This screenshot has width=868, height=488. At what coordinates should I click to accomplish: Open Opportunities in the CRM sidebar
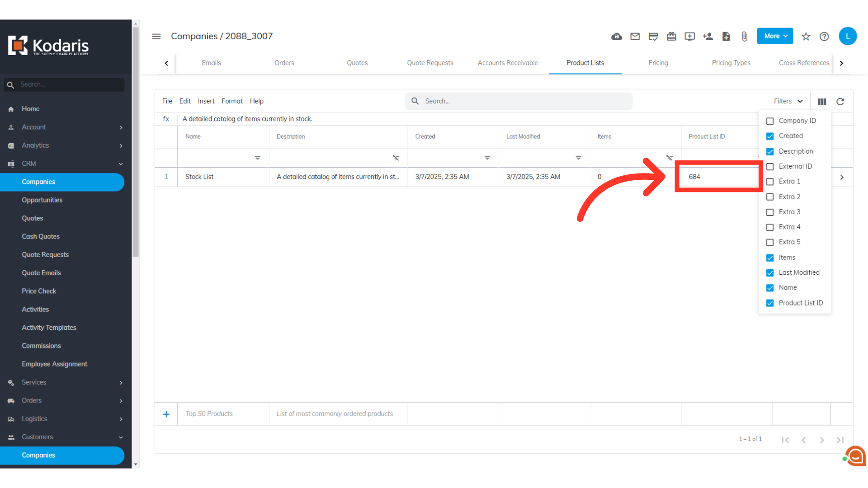click(42, 200)
